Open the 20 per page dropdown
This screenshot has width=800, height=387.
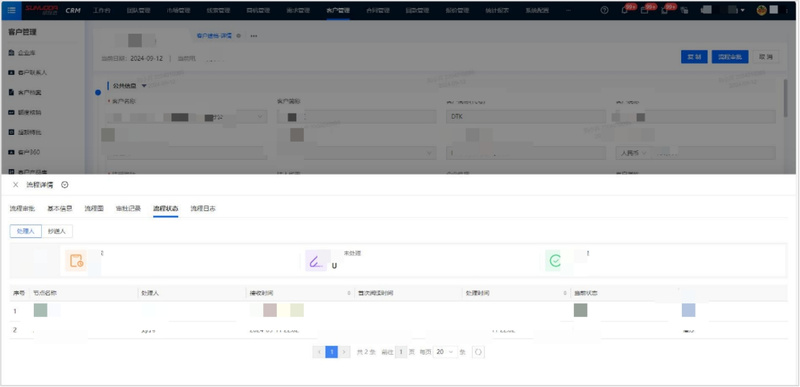point(445,352)
